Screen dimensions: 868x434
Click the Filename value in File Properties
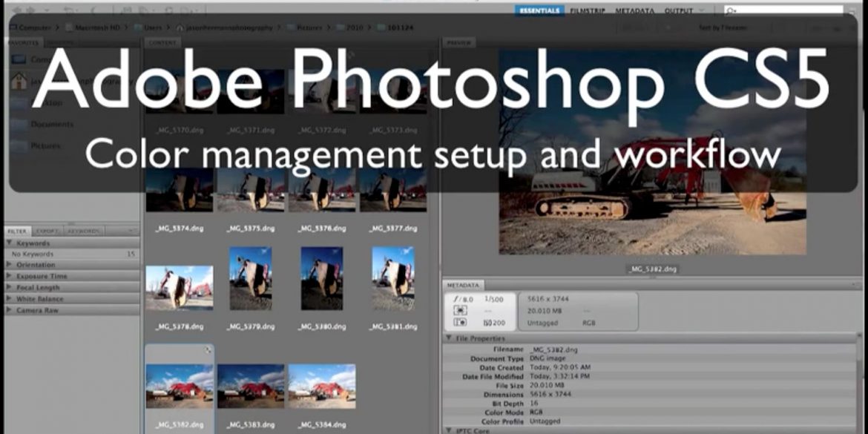[x=553, y=349]
